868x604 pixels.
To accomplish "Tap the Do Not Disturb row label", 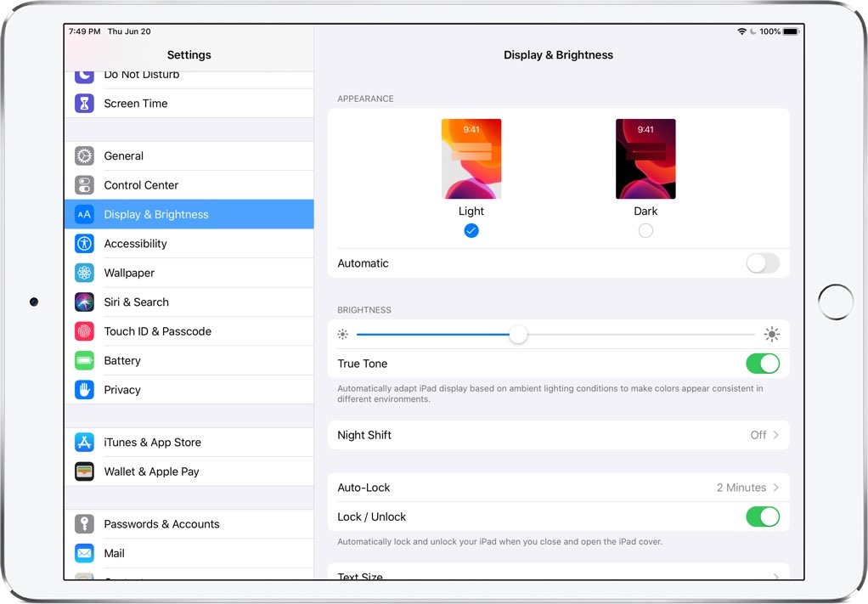I will click(x=142, y=76).
